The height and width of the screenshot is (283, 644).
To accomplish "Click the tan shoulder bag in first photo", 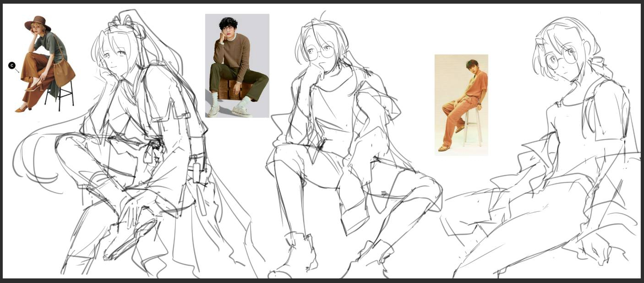I will click(64, 71).
